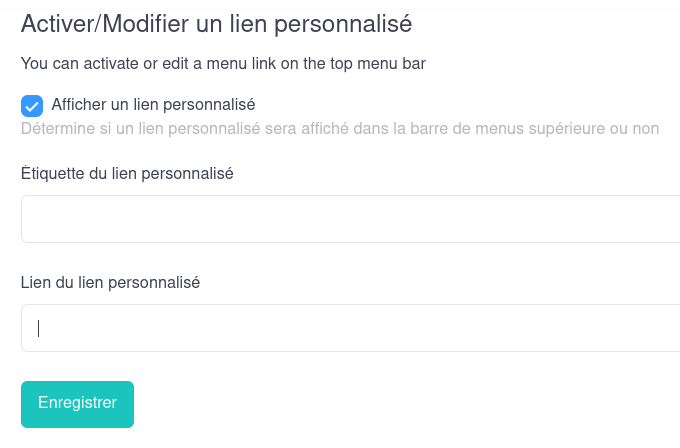Uncheck the Afficher un lien personnalisé checkbox
Screen dimensions: 680x448
tap(32, 105)
